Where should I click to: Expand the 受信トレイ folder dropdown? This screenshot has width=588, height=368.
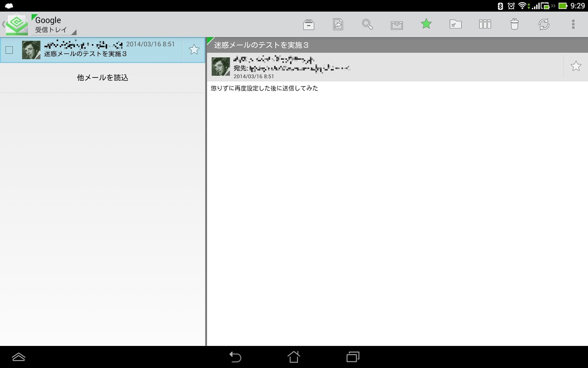tap(54, 30)
